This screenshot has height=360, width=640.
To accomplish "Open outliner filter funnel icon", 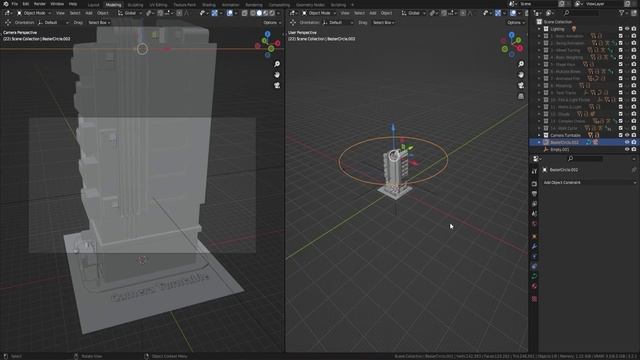I will coord(622,13).
